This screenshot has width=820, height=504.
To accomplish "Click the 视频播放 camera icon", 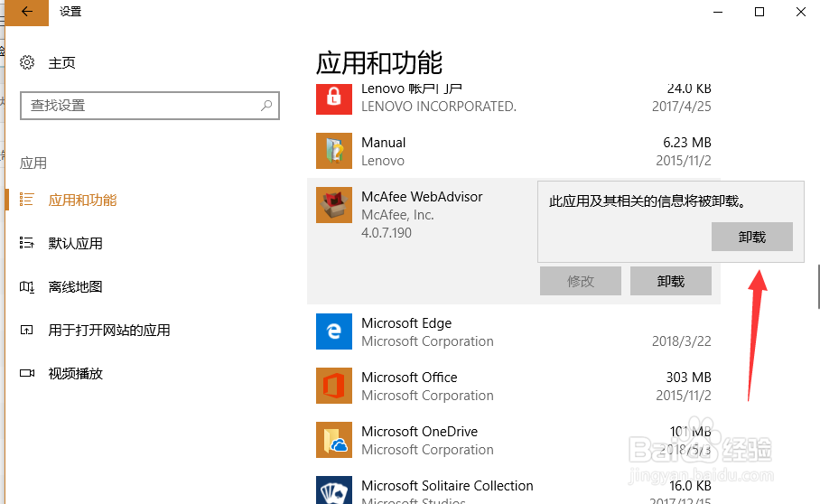I will click(27, 373).
